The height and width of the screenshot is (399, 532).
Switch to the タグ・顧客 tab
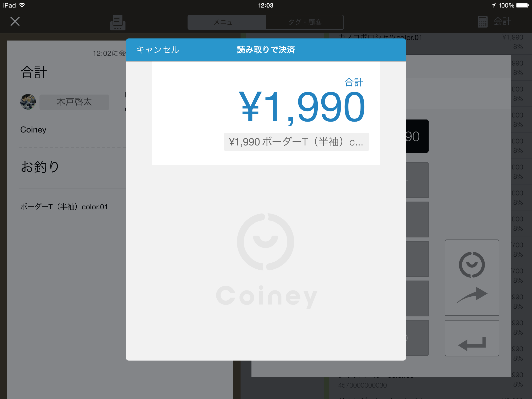305,22
